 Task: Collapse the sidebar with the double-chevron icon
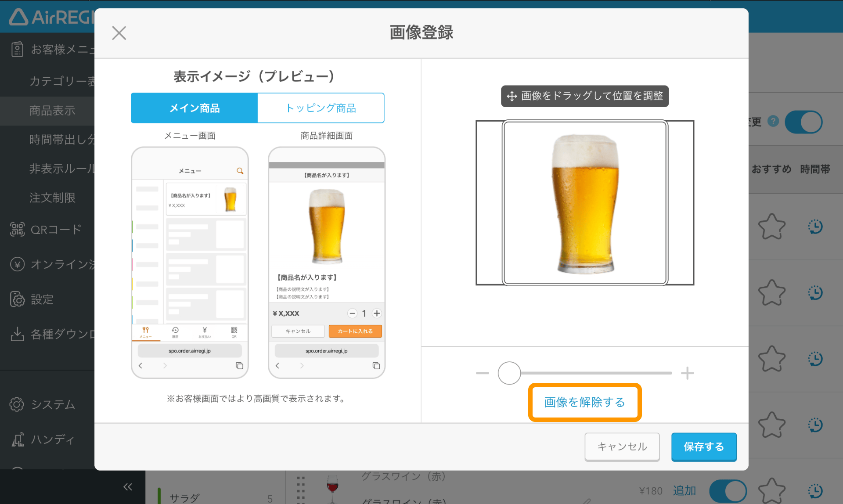click(128, 486)
